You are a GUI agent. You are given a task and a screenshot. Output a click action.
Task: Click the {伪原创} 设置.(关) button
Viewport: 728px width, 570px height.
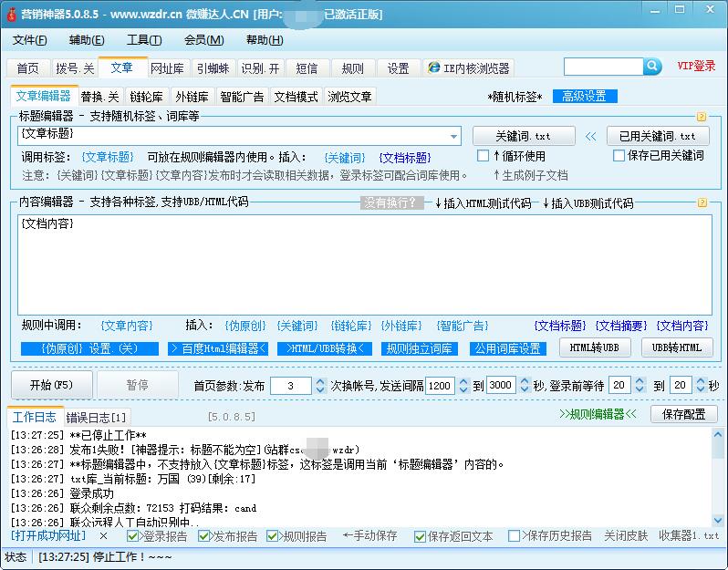(89, 348)
